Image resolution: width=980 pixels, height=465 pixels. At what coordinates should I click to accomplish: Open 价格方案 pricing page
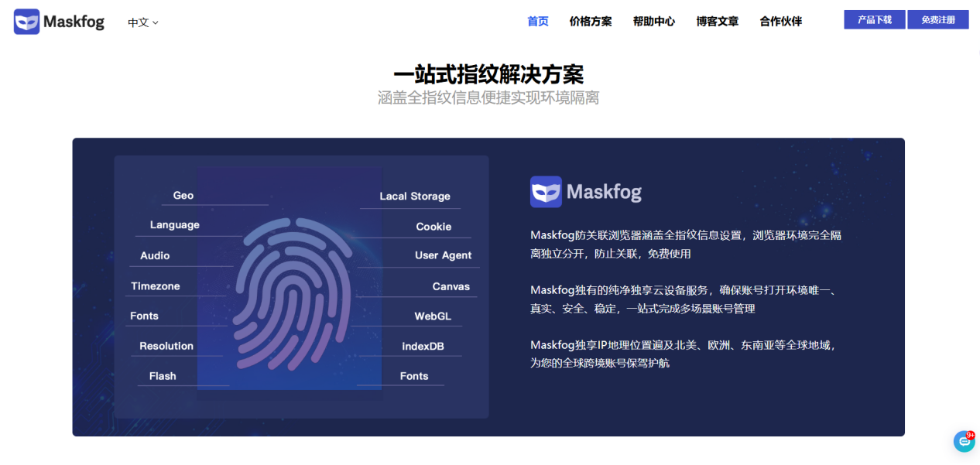[591, 22]
